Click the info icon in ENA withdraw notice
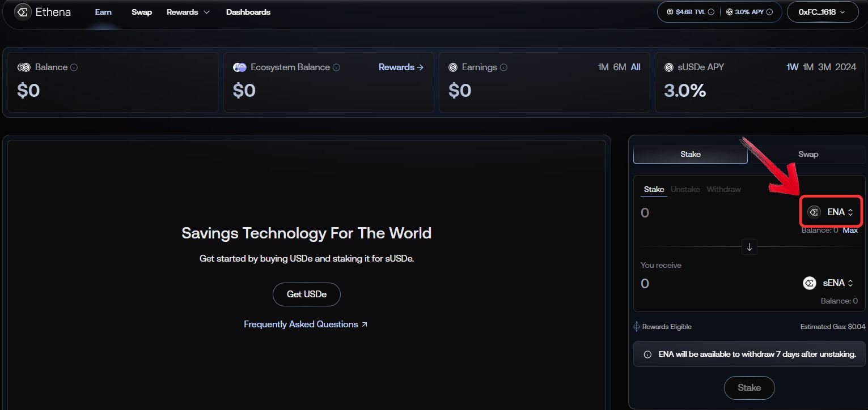This screenshot has height=410, width=868. pyautogui.click(x=648, y=355)
